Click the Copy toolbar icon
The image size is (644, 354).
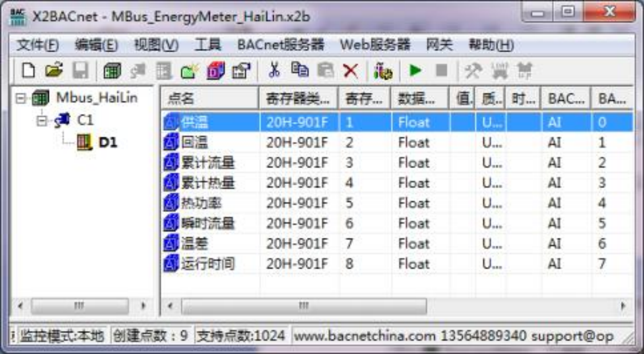300,70
